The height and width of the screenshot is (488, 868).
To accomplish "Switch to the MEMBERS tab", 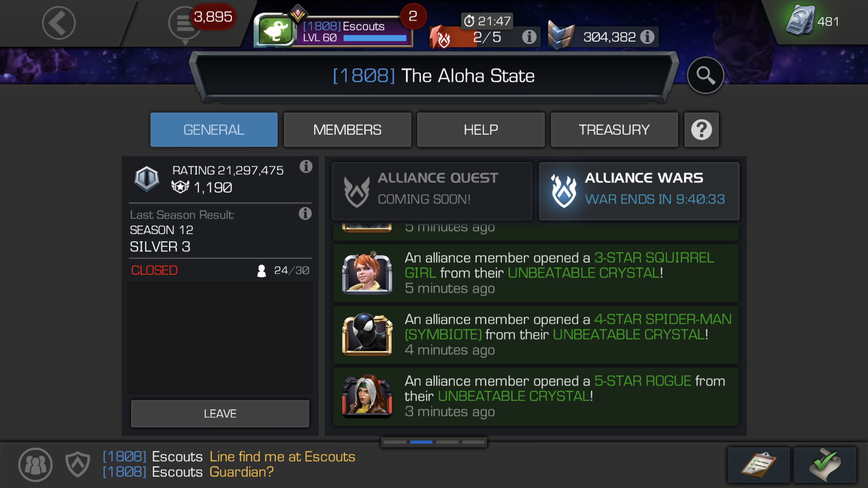I will click(x=347, y=130).
